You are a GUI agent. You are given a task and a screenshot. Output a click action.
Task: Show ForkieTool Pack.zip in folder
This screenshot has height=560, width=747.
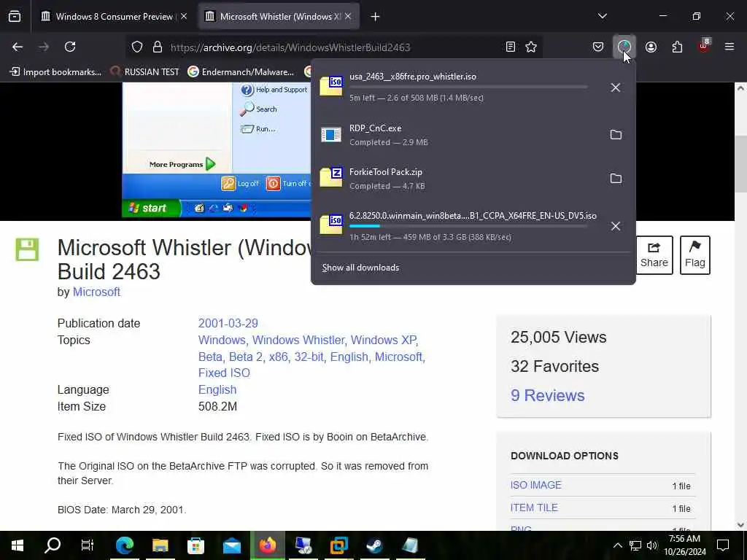pyautogui.click(x=616, y=179)
